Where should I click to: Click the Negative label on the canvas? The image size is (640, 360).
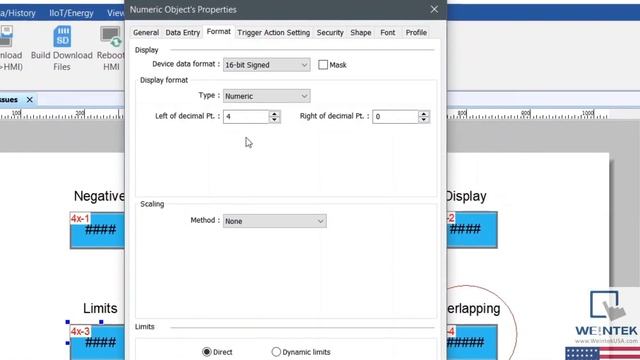[x=99, y=196]
